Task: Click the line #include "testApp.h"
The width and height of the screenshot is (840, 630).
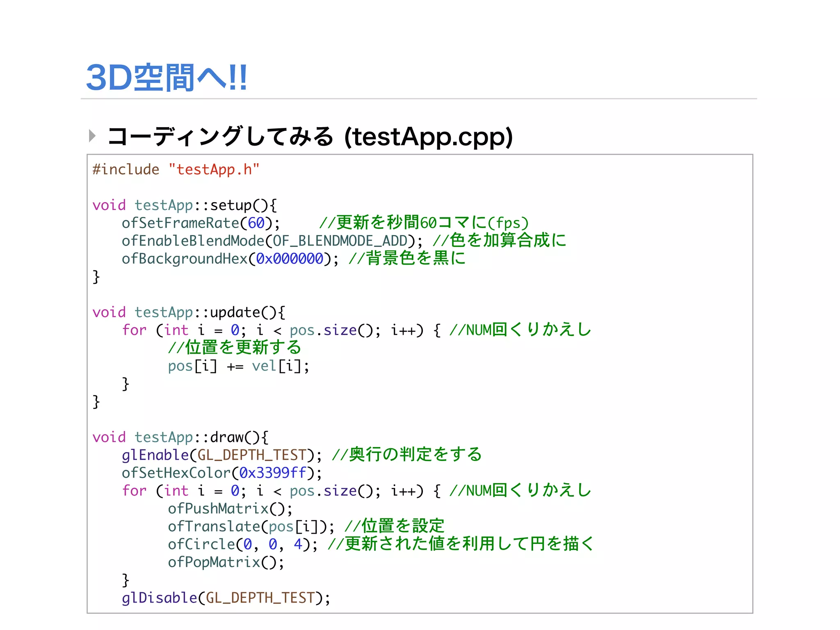Action: [x=176, y=169]
